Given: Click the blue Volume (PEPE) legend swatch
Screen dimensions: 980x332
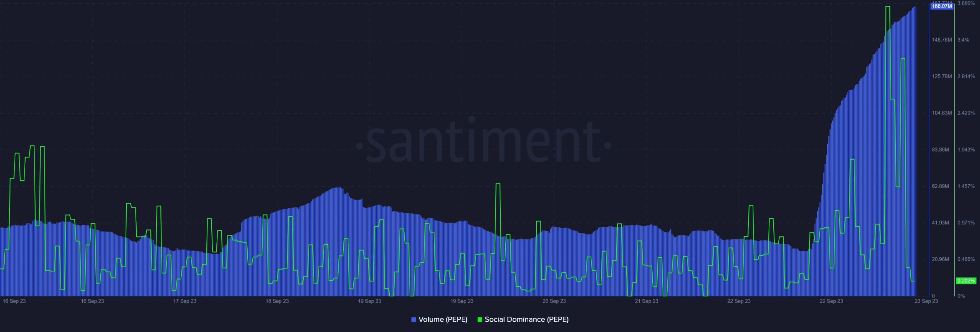Looking at the screenshot, I should point(413,319).
